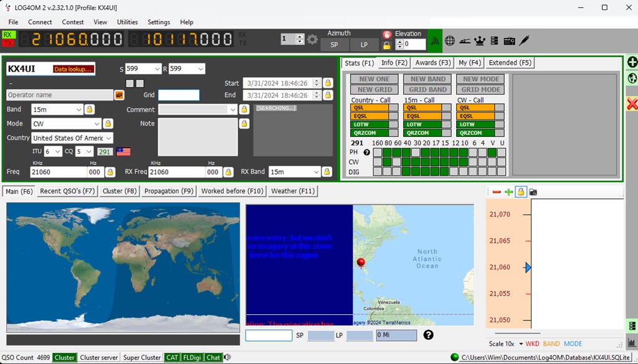Click the SP azimuth button
Viewport: 638px width, 364px height.
(334, 45)
